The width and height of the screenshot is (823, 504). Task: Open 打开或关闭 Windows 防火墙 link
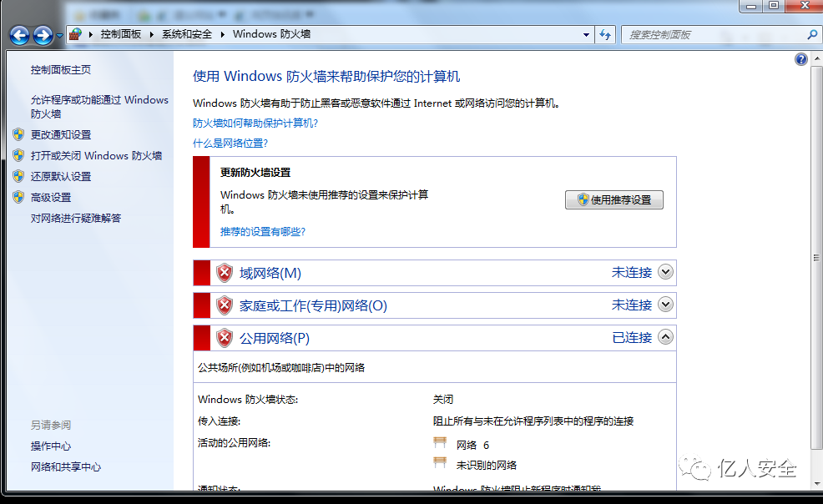[x=96, y=156]
